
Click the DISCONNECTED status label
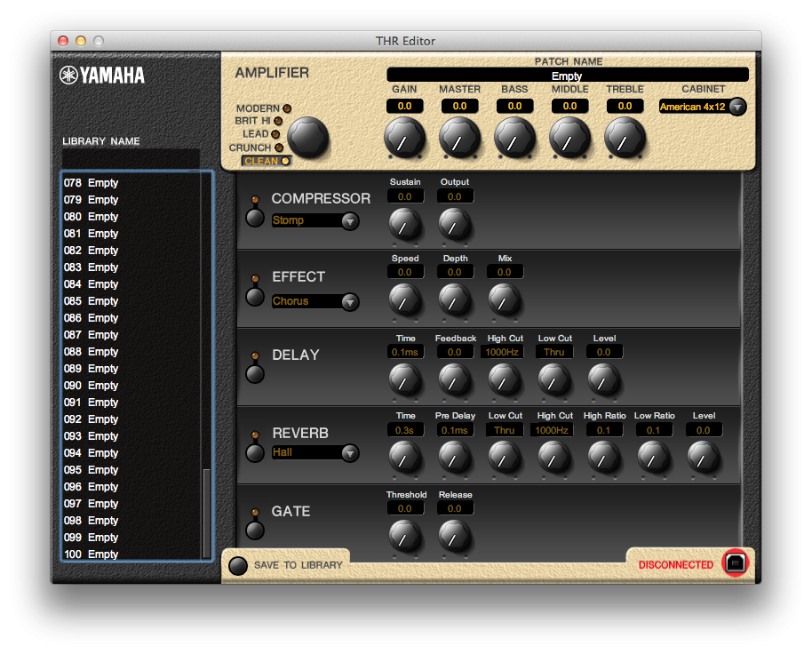pos(675,565)
